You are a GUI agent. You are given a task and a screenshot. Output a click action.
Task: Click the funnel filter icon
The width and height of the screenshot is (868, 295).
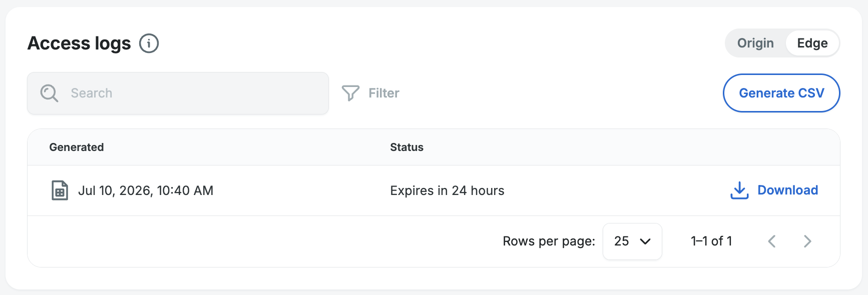pos(350,93)
